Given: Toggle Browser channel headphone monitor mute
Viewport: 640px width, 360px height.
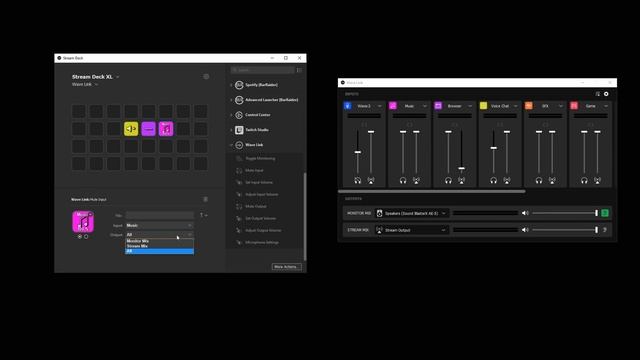Looking at the screenshot, I should click(x=448, y=180).
